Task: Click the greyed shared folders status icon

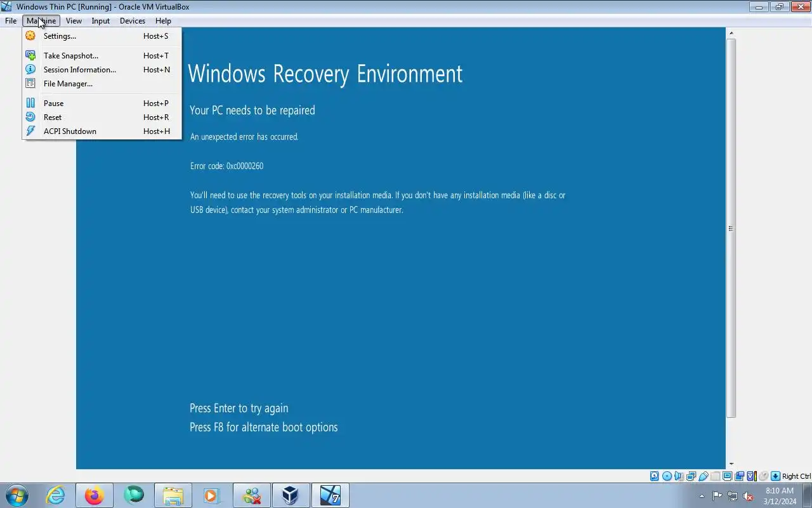Action: pyautogui.click(x=715, y=476)
